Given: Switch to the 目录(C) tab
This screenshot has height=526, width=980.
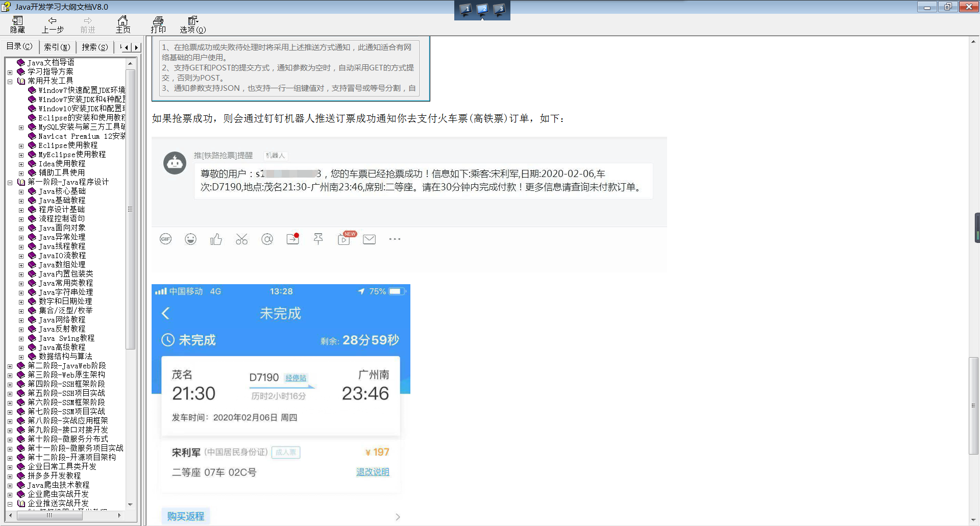Looking at the screenshot, I should click(19, 46).
